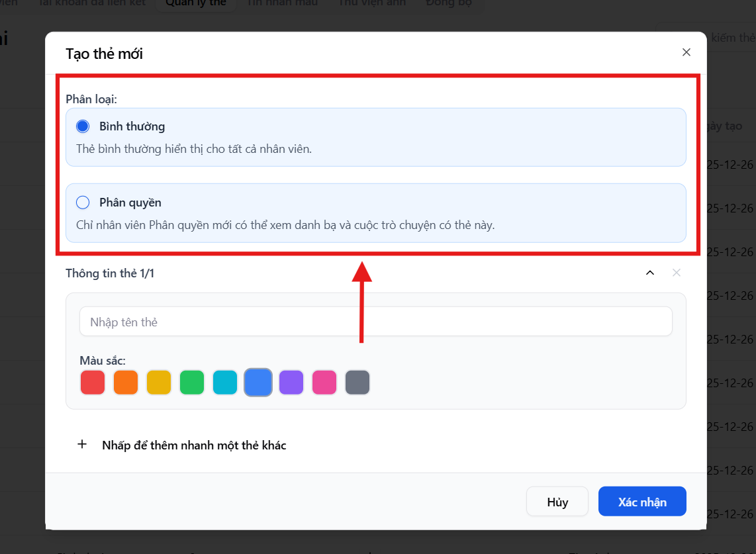756x554 pixels.
Task: Click the plus icon to add another tag
Action: tap(82, 445)
